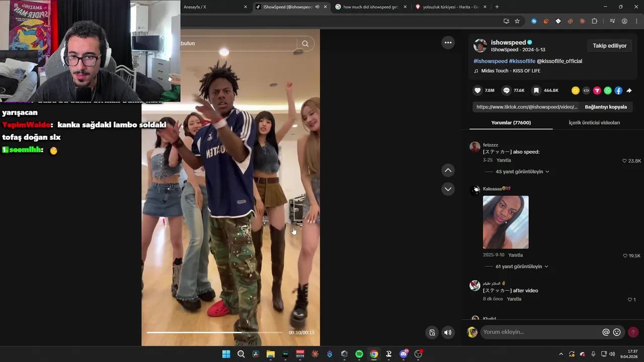Click the Takip ediliyor button

[609, 46]
